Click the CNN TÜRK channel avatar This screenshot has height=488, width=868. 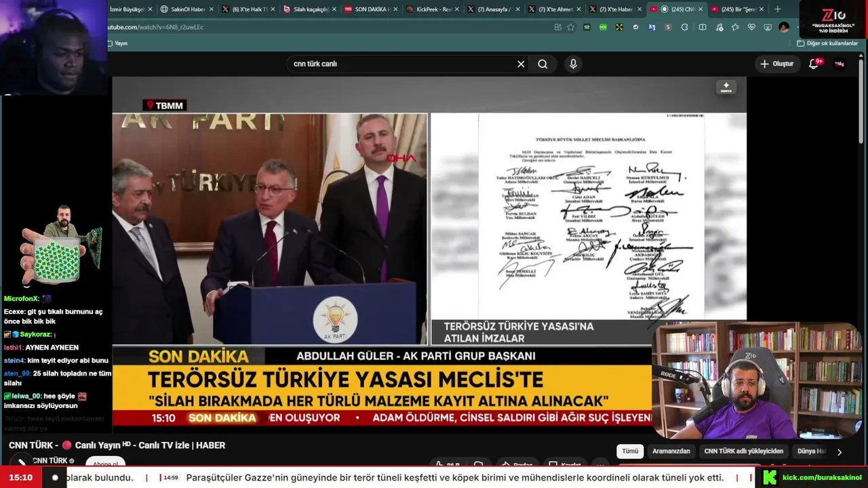pyautogui.click(x=20, y=462)
